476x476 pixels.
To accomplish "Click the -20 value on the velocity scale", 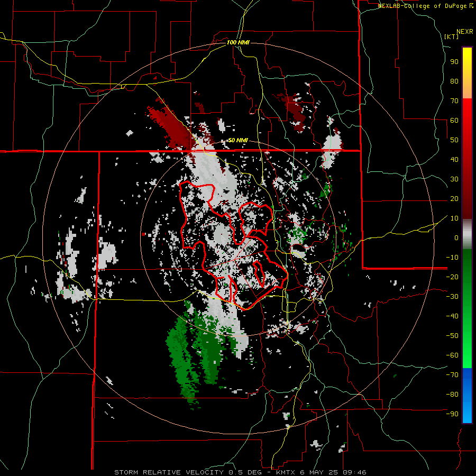I will pos(452,277).
